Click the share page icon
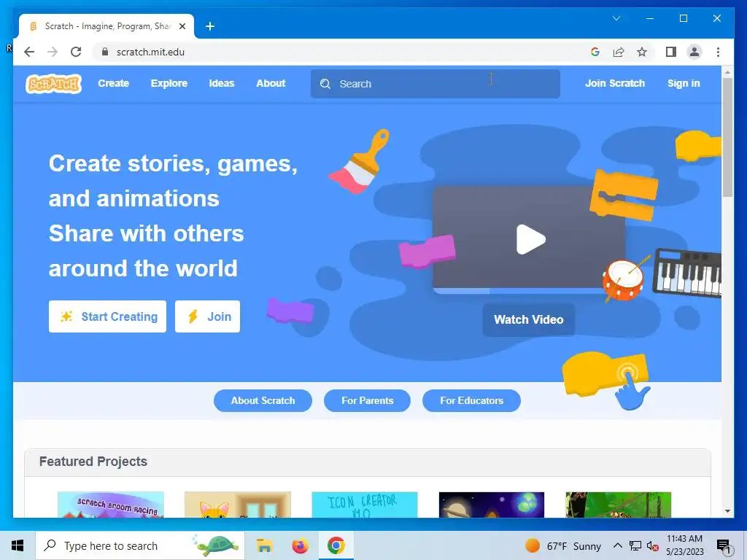The width and height of the screenshot is (747, 560). [x=619, y=52]
